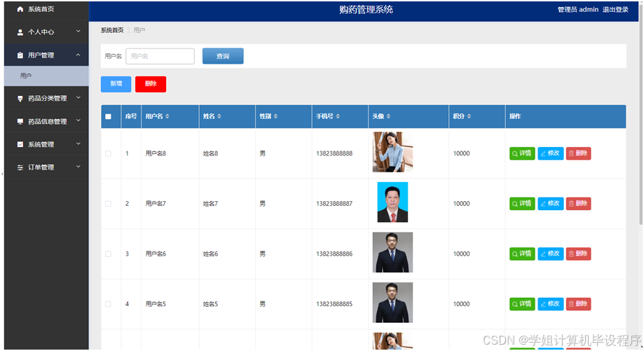This screenshot has height=351, width=644.
Task: Click the blue 新增 button
Action: (x=116, y=84)
